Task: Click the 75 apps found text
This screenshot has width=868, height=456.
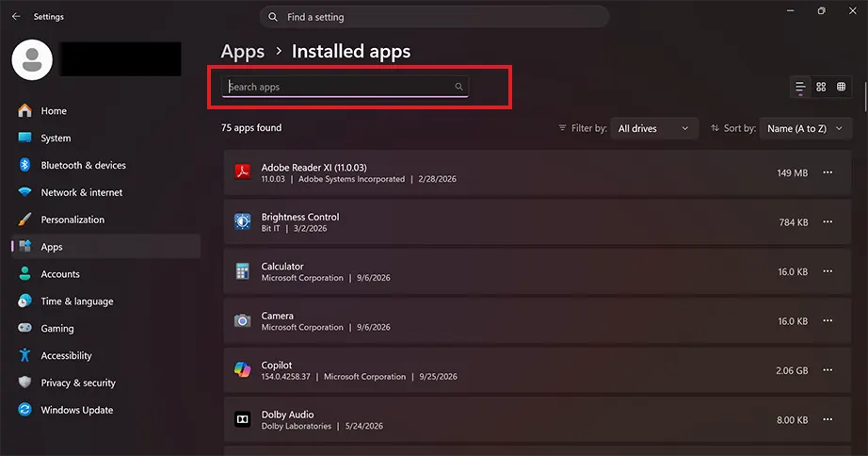Action: pyautogui.click(x=251, y=127)
